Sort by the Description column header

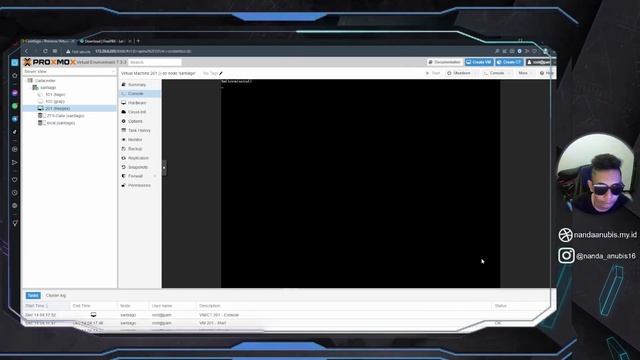pos(344,306)
